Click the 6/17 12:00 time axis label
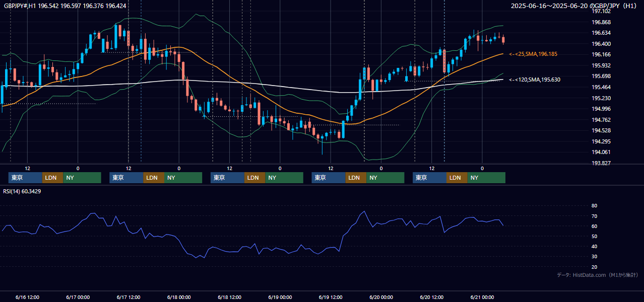The width and height of the screenshot is (644, 302). [128, 297]
